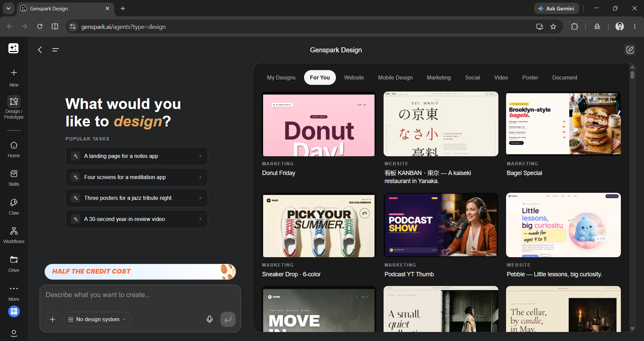Switch to My Designs tab
The height and width of the screenshot is (341, 644).
(x=281, y=77)
